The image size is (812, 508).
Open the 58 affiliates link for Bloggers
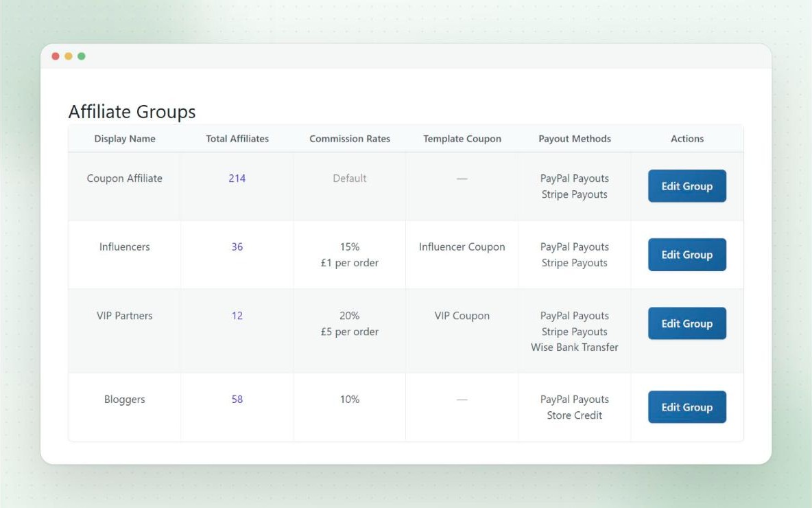237,399
